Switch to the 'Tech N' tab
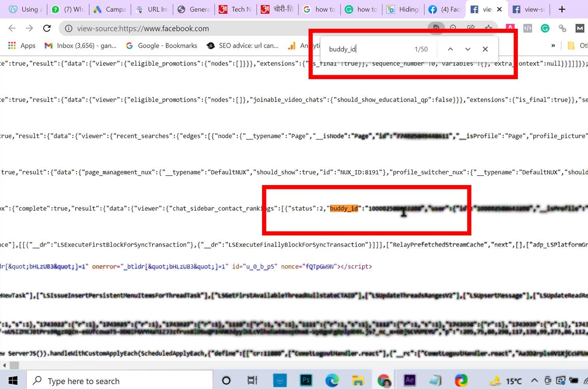This screenshot has height=389, width=588. pos(236,9)
